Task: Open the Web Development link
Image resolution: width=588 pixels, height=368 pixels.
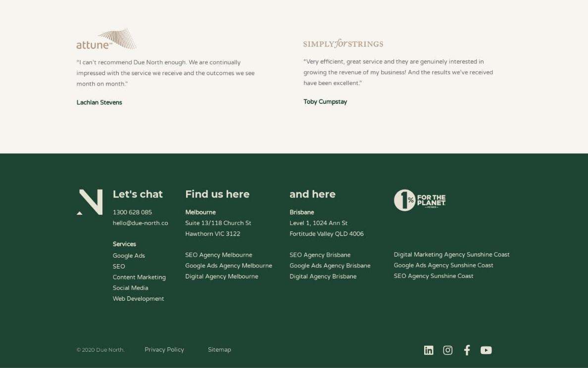Action: 139,299
